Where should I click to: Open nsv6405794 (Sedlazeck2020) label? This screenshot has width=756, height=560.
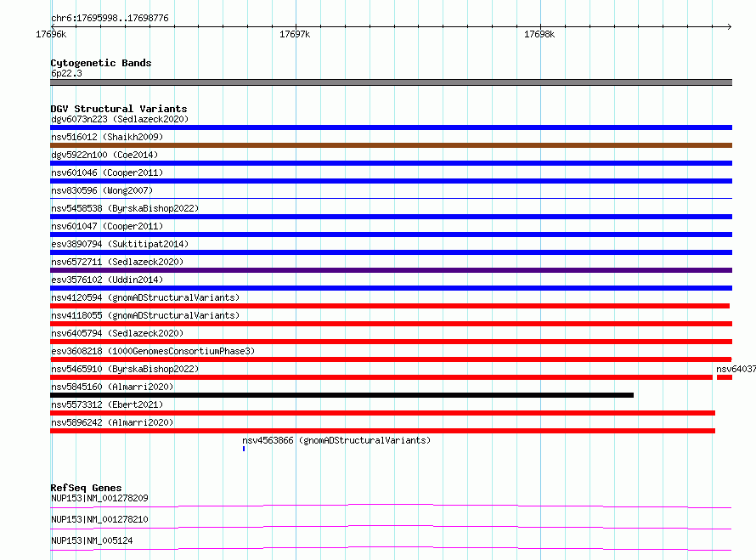117,333
